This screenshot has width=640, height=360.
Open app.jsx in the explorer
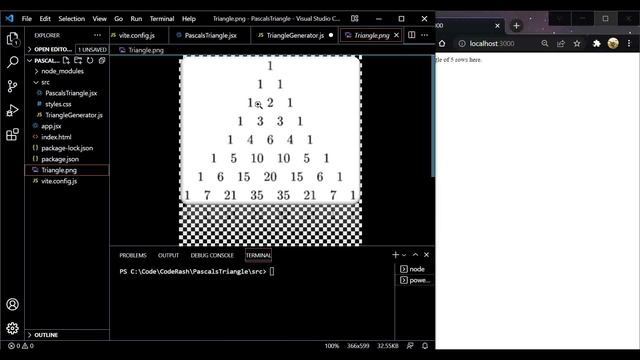click(51, 126)
